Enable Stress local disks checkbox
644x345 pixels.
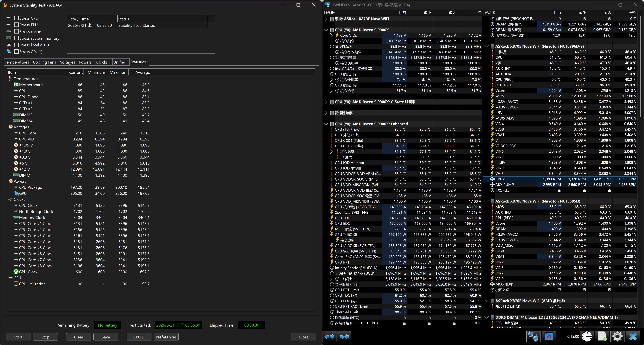tap(16, 45)
